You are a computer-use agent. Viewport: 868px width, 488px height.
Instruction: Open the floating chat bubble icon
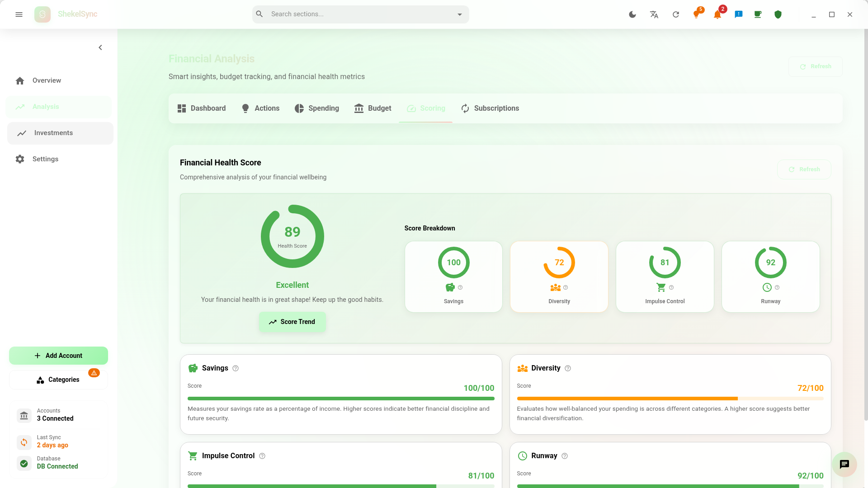[844, 464]
